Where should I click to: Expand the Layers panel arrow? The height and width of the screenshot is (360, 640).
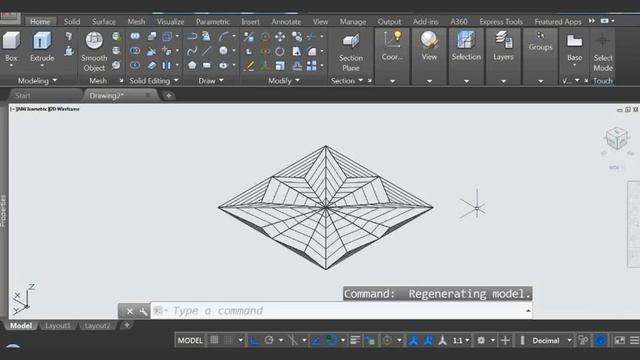[x=503, y=81]
